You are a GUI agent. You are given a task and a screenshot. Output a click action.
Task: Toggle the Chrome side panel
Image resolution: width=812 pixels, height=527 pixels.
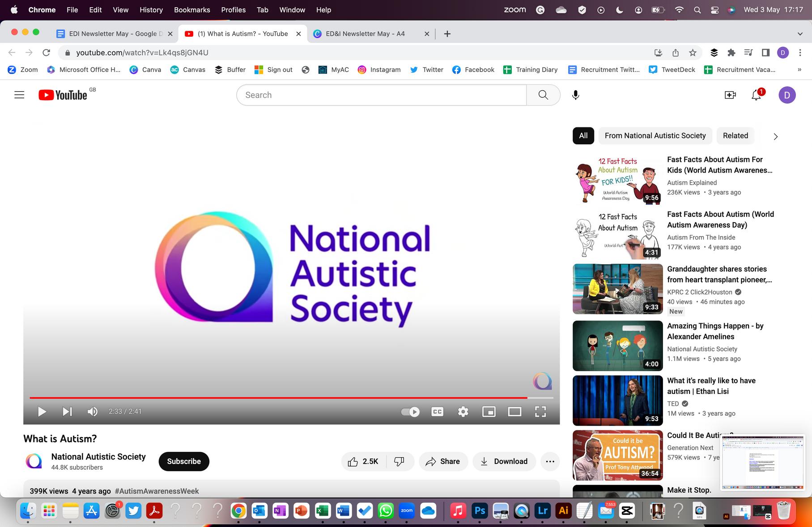765,53
